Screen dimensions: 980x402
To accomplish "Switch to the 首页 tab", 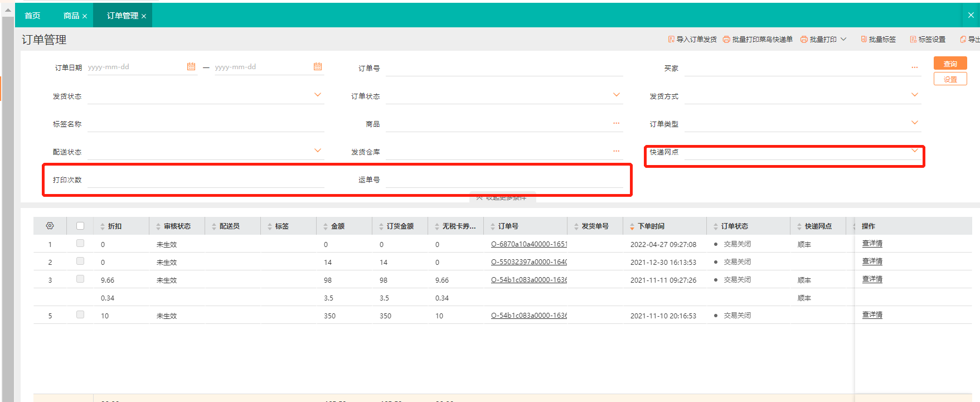I will point(32,16).
